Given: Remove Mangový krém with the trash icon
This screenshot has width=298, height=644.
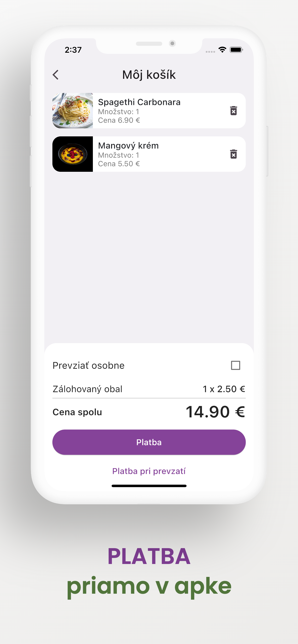Looking at the screenshot, I should click(x=233, y=154).
